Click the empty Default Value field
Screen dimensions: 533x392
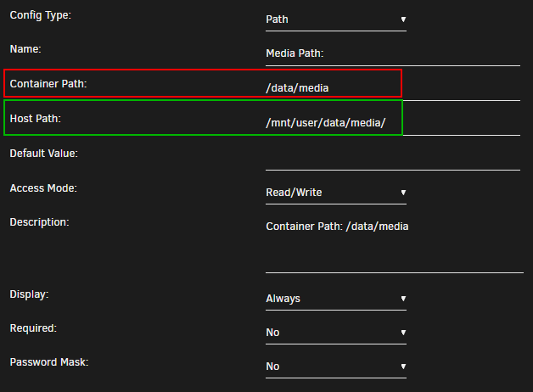point(392,158)
